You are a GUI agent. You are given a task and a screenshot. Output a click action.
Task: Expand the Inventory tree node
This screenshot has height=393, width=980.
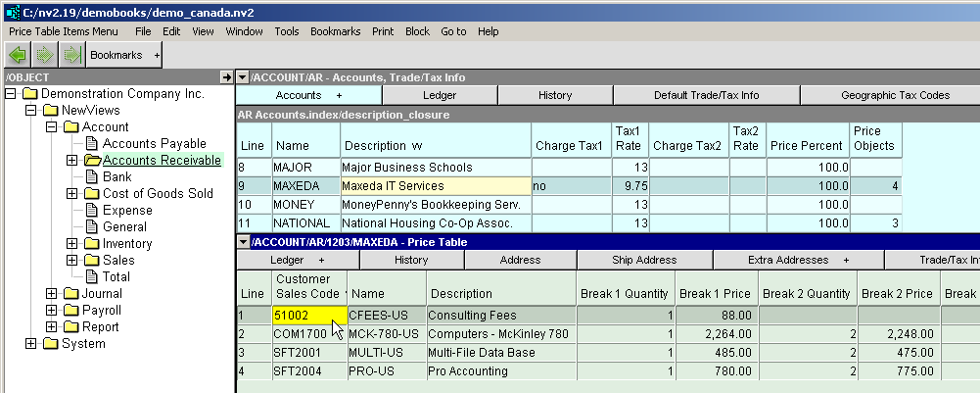pyautogui.click(x=71, y=244)
